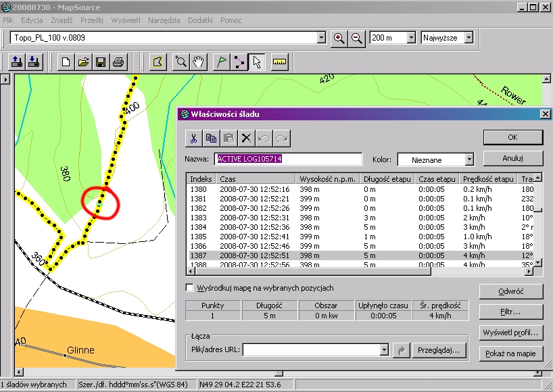Expand the Kolor dropdown showing Nieznane
The height and width of the screenshot is (392, 553).
pyautogui.click(x=469, y=160)
